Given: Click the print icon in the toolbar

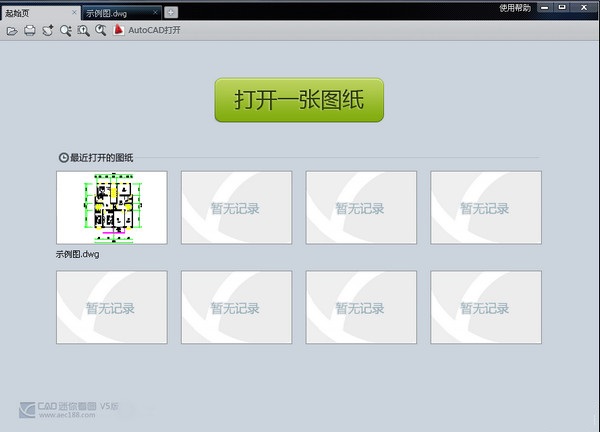Looking at the screenshot, I should pos(29,31).
